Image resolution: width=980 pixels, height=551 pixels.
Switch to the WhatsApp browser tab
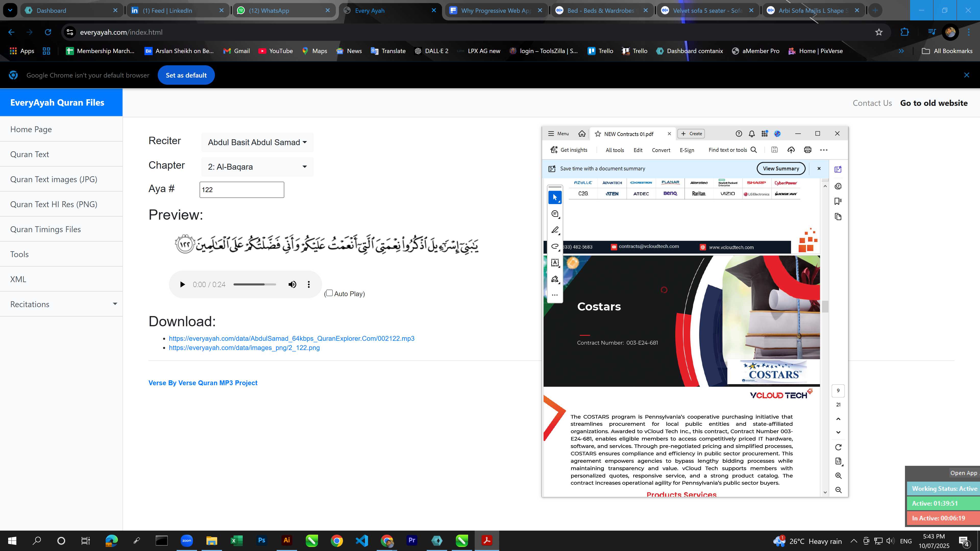click(284, 10)
